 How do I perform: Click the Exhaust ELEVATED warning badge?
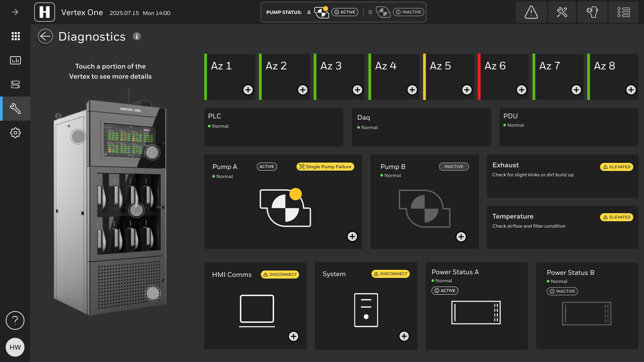click(616, 167)
